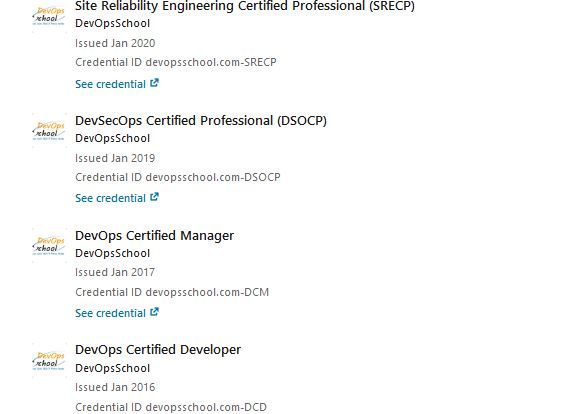
Task: Click DevOpsSchool issuer name under Certified Developer
Action: pos(113,368)
